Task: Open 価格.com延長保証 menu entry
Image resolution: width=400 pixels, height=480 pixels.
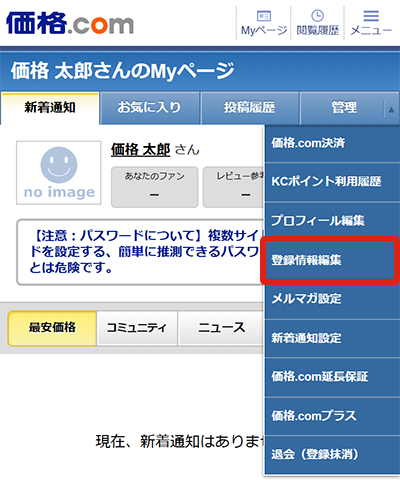Action: [332, 377]
